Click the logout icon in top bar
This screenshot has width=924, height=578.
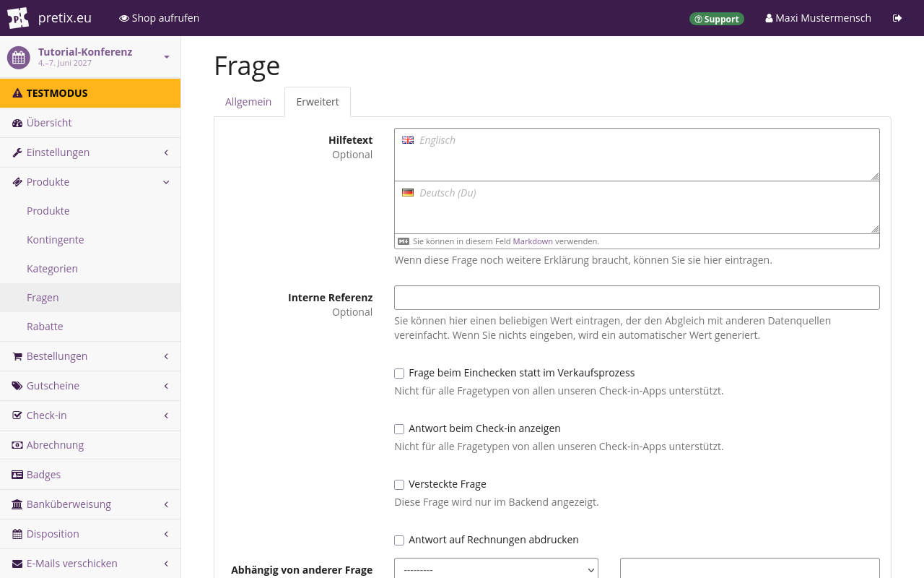[897, 18]
